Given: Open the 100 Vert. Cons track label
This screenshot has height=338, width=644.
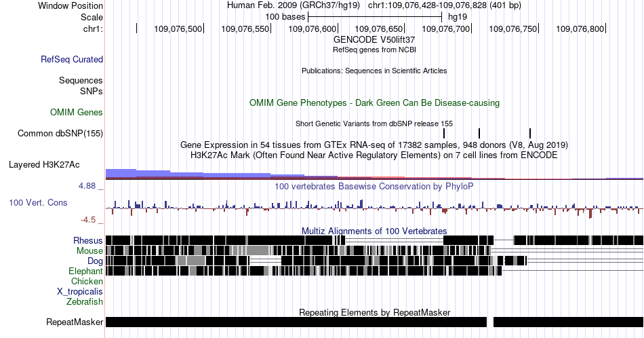Looking at the screenshot, I should point(38,202).
